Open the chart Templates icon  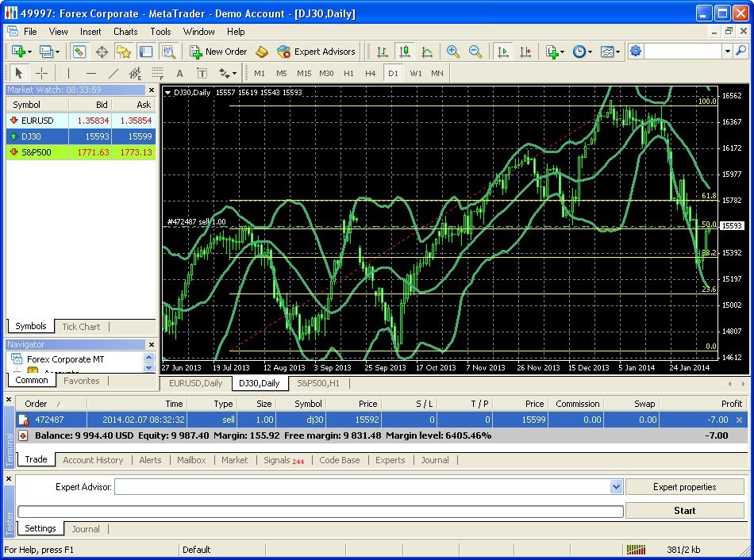click(607, 52)
